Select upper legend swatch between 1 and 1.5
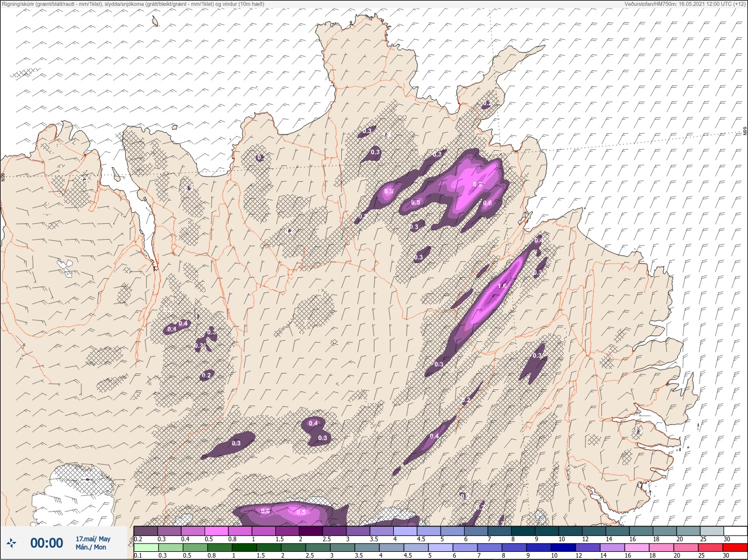This screenshot has height=560, width=748. click(x=264, y=531)
